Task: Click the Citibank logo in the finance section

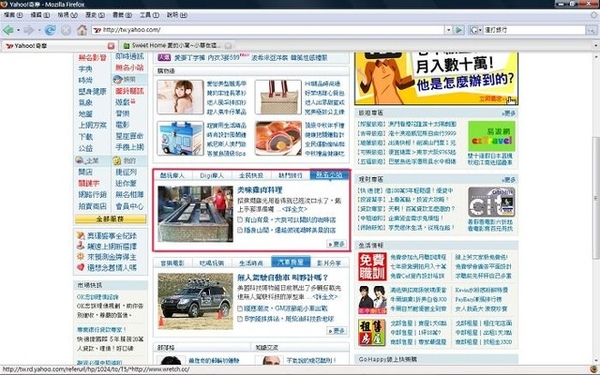Action: [x=492, y=202]
